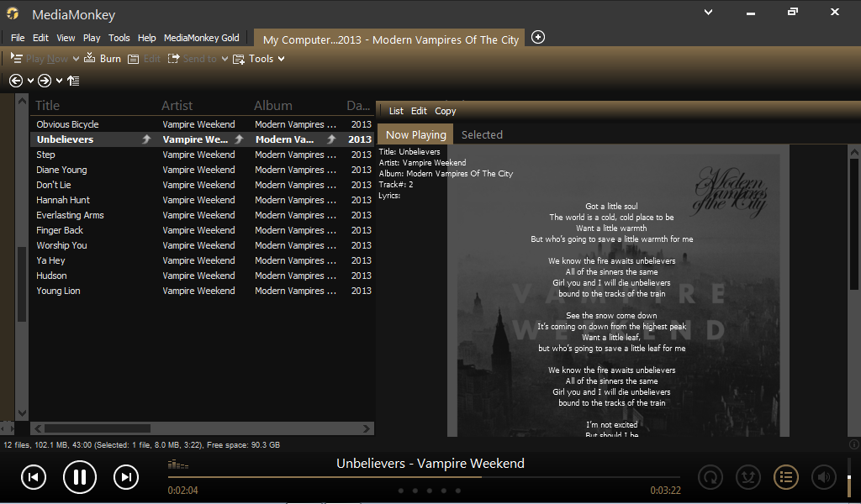Select the My Computer...2013 tab
The image size is (861, 504).
[x=390, y=39]
